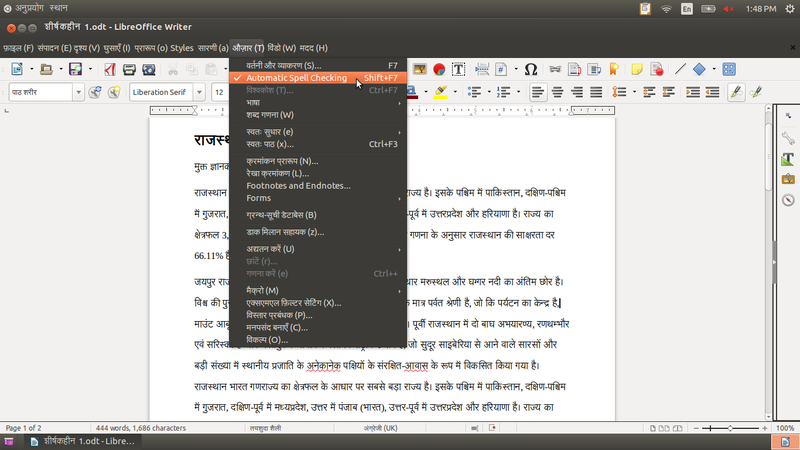The width and height of the screenshot is (800, 450).
Task: Align paragraph left
Action: click(x=537, y=92)
